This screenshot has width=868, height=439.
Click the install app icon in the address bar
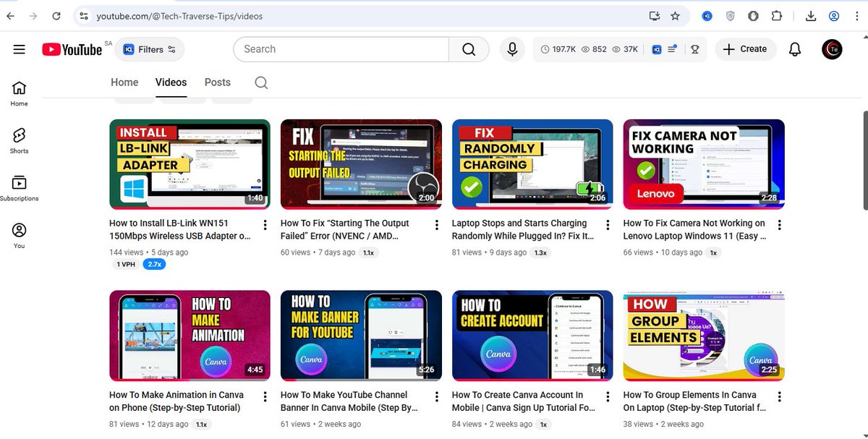coord(655,16)
